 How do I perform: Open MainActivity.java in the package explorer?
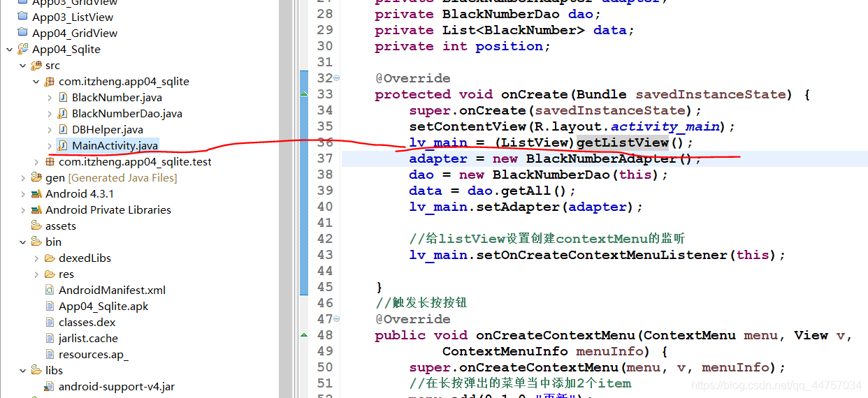115,145
